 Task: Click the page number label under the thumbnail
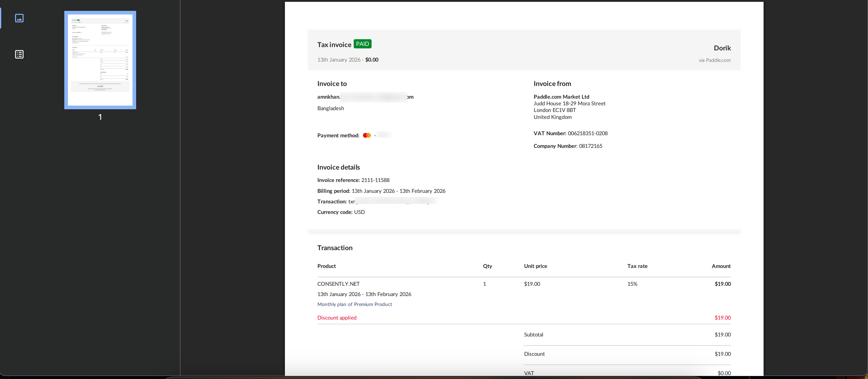[100, 117]
